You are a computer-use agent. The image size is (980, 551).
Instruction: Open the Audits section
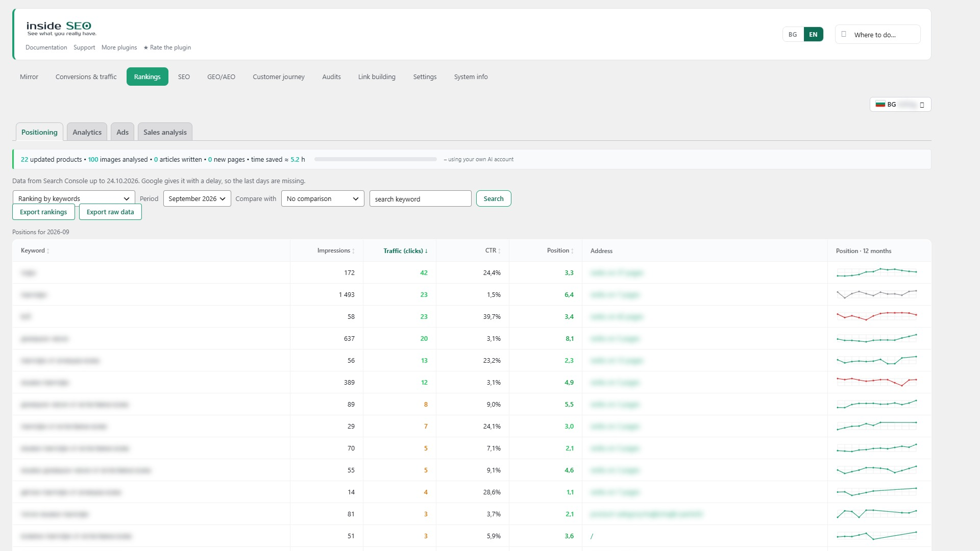[x=331, y=77]
